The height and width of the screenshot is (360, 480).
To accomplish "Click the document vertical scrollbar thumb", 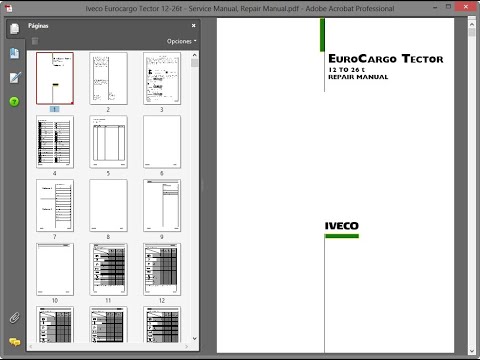I will (472, 32).
